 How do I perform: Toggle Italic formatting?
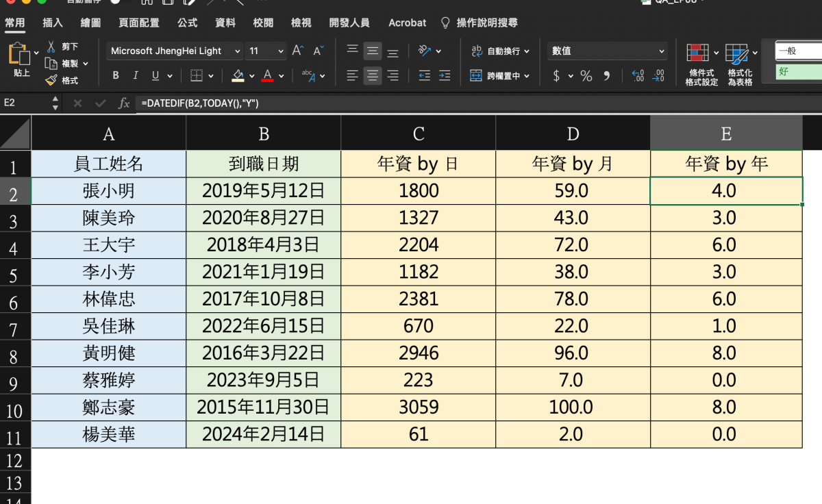click(136, 76)
